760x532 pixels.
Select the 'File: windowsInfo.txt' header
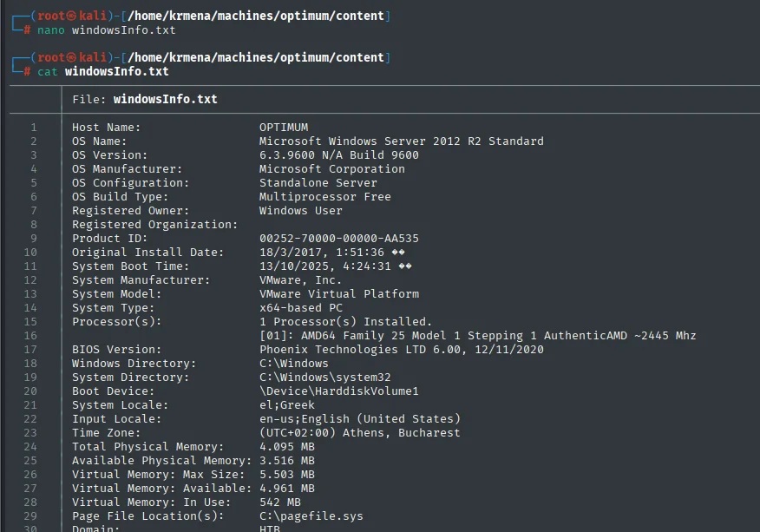[144, 100]
